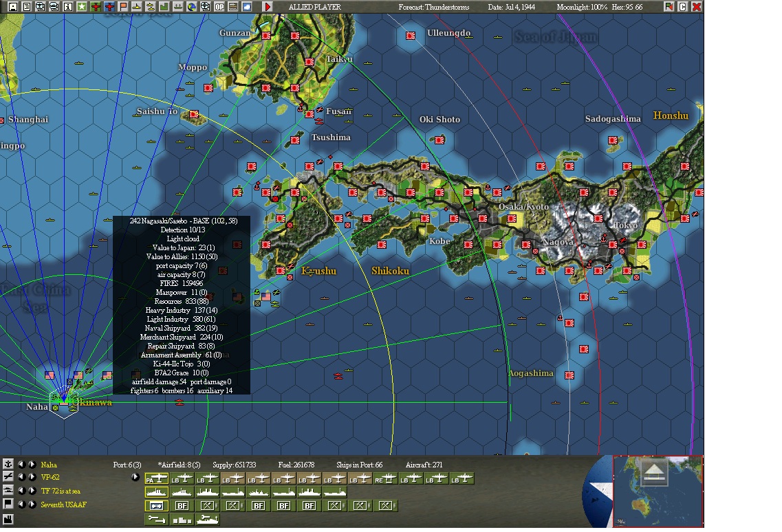This screenshot has height=532, width=782.
Task: Open the 'TF 72 is at sea' link
Action: pos(61,491)
